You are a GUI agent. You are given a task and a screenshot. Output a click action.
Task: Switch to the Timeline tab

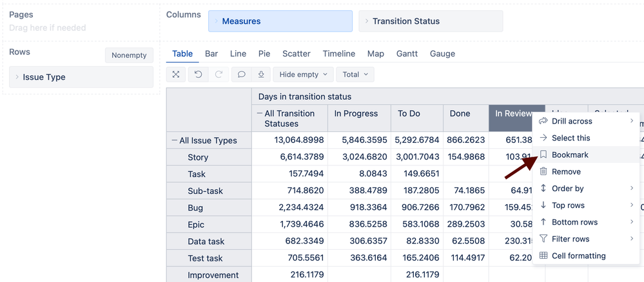click(x=339, y=54)
